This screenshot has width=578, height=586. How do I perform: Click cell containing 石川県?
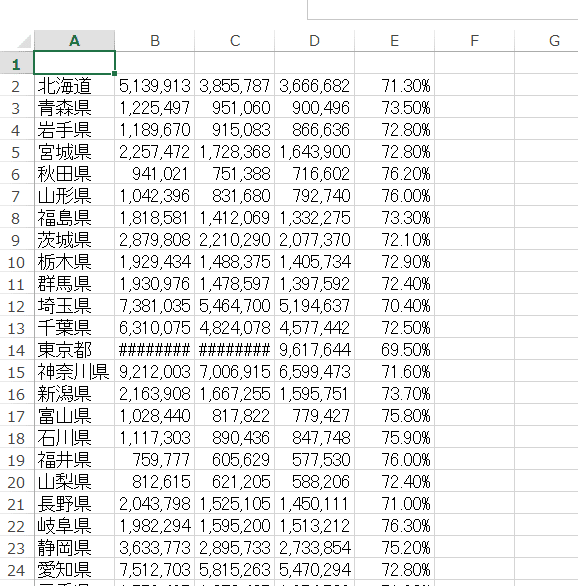pyautogui.click(x=74, y=438)
